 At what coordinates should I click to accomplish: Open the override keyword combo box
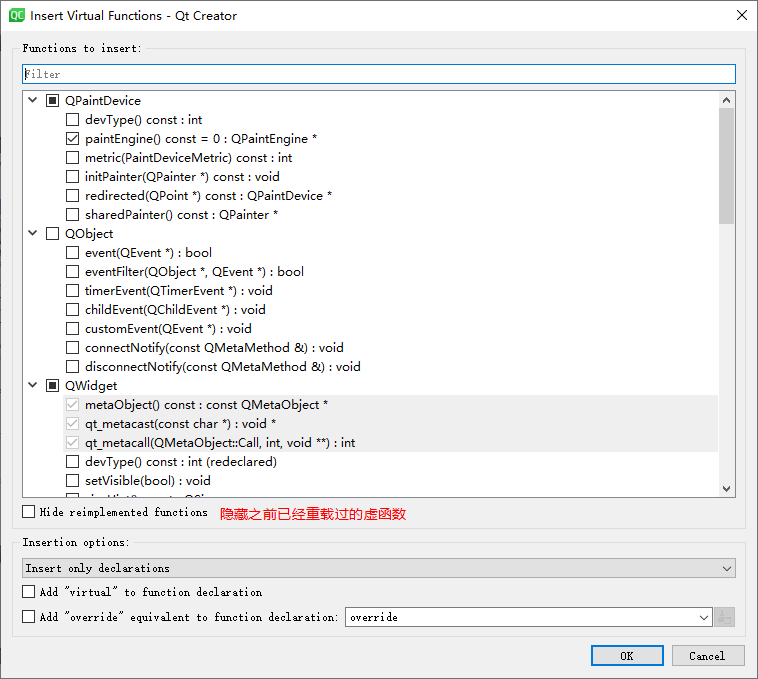[529, 617]
